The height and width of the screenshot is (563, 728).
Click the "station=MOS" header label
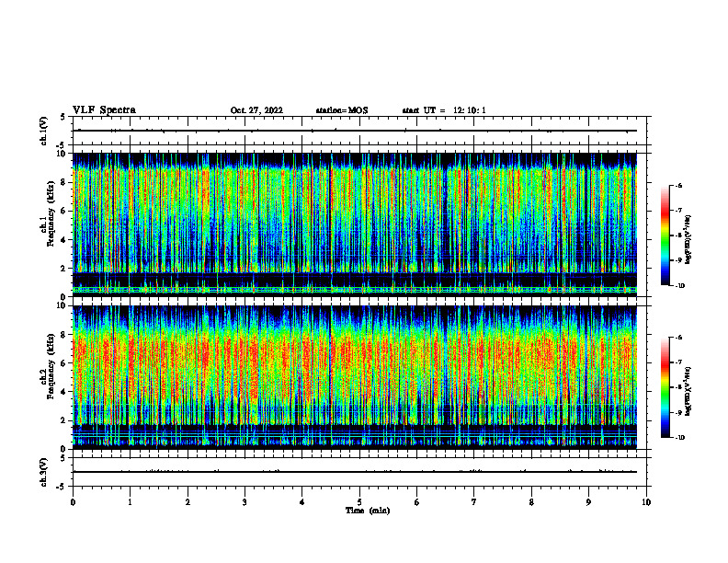pyautogui.click(x=342, y=110)
